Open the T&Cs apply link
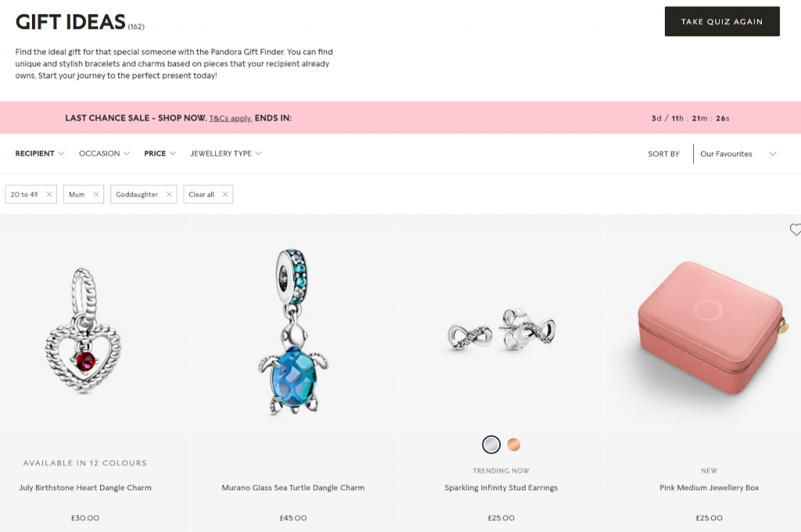 [231, 118]
